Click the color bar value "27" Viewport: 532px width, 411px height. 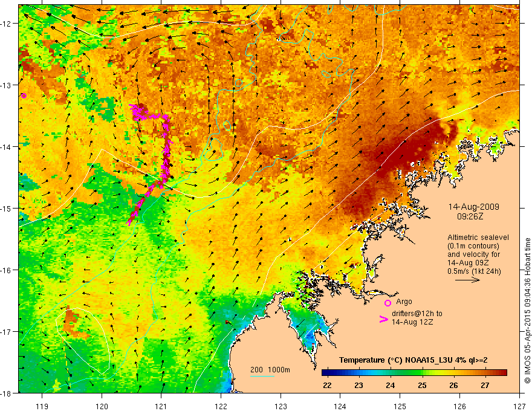(485, 385)
